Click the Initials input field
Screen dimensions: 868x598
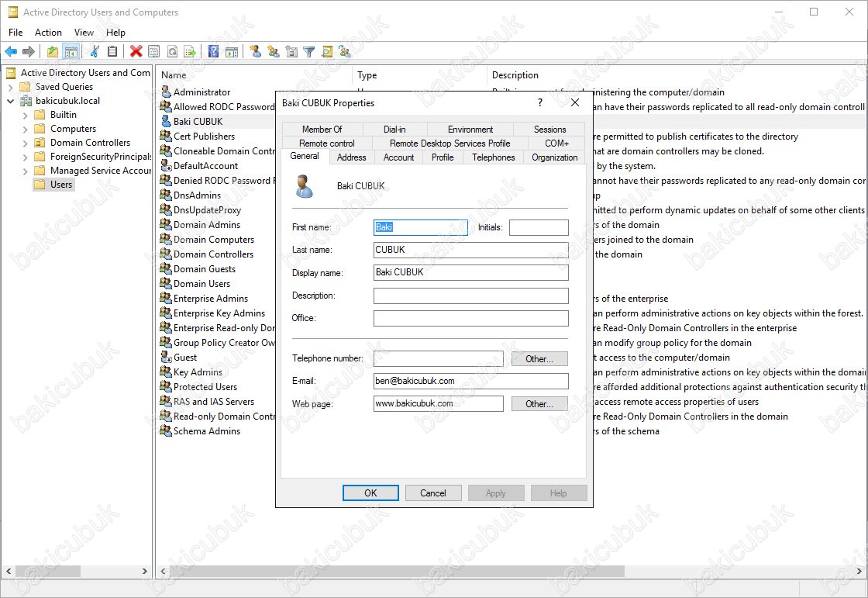pos(539,227)
